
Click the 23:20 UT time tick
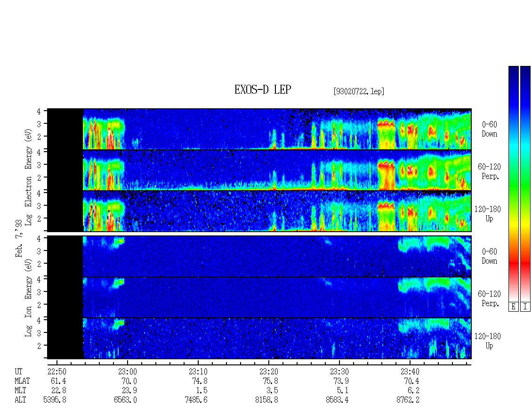coord(269,372)
